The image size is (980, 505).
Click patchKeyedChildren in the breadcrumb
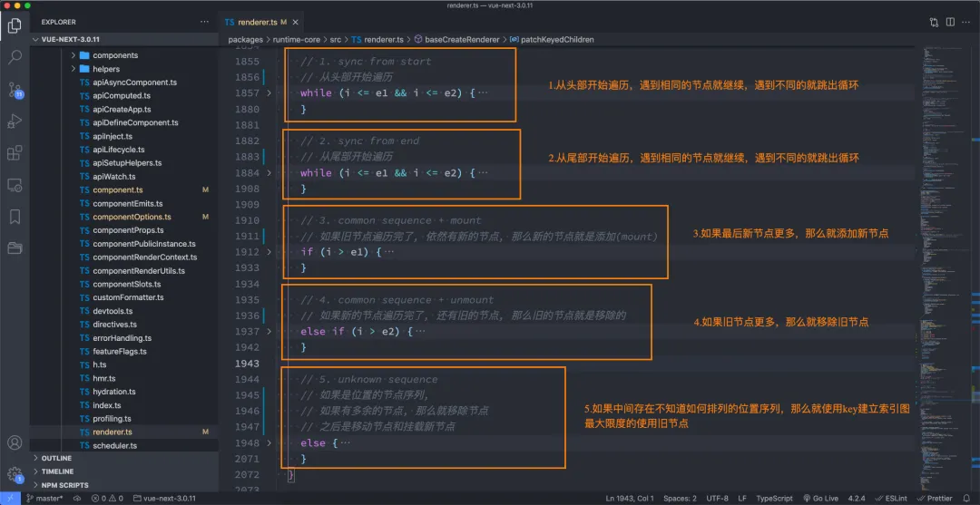click(x=558, y=40)
